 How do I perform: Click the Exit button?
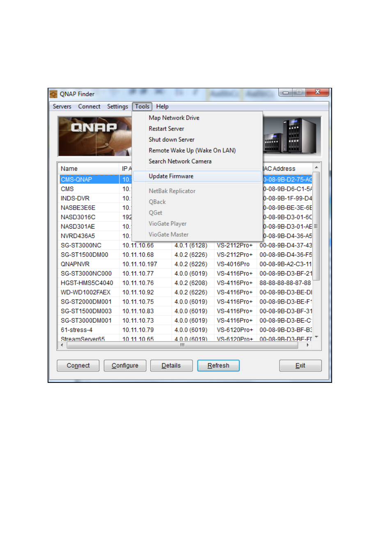click(300, 366)
